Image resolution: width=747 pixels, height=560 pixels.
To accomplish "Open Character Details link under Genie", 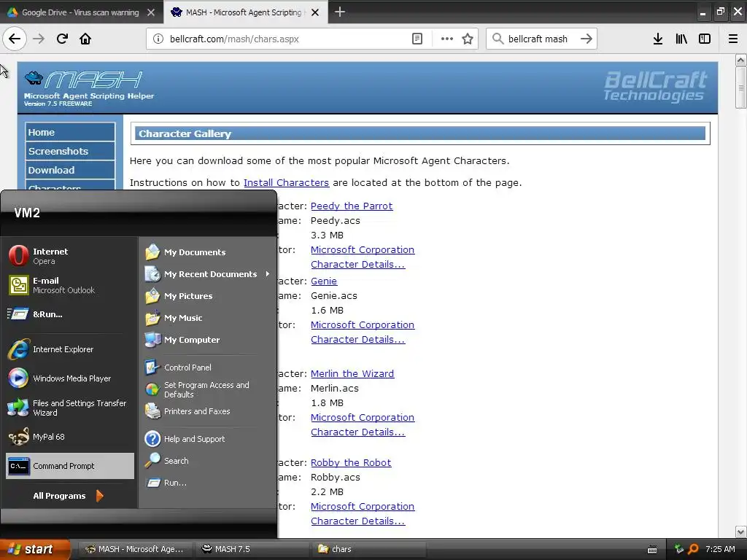I will pyautogui.click(x=357, y=340).
